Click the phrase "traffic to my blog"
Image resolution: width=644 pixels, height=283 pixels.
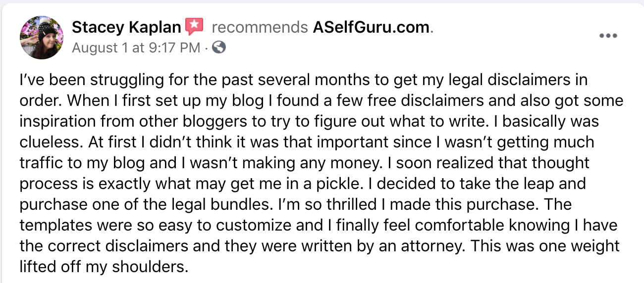click(x=89, y=163)
